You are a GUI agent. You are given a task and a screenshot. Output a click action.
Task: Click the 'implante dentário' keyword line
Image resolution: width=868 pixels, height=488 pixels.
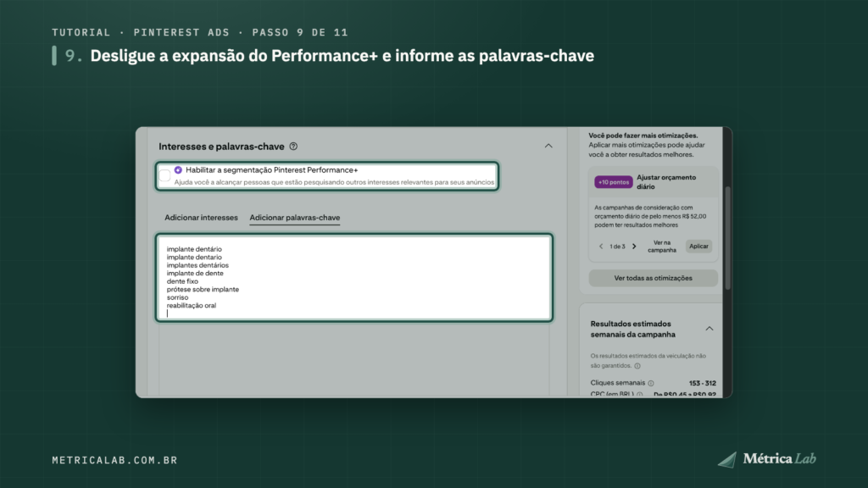click(194, 249)
